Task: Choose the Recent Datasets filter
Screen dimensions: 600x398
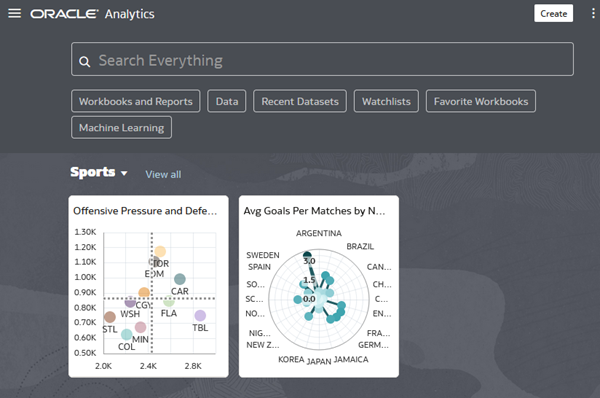Action: [x=300, y=101]
